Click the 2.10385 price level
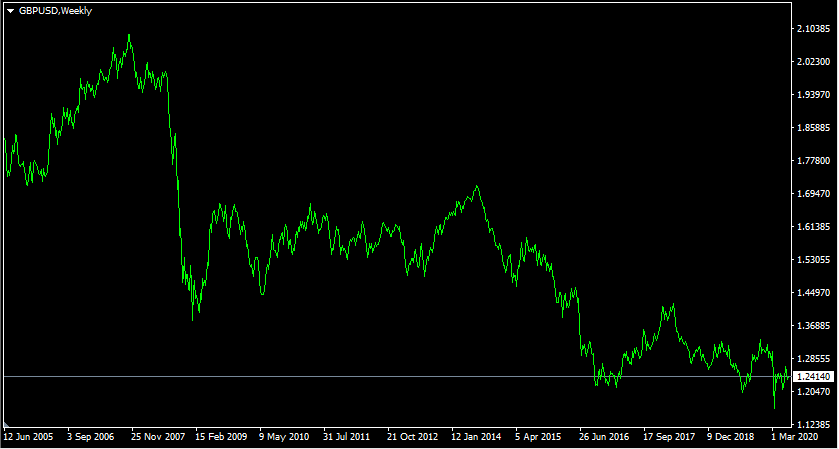The width and height of the screenshot is (839, 449). pos(813,29)
